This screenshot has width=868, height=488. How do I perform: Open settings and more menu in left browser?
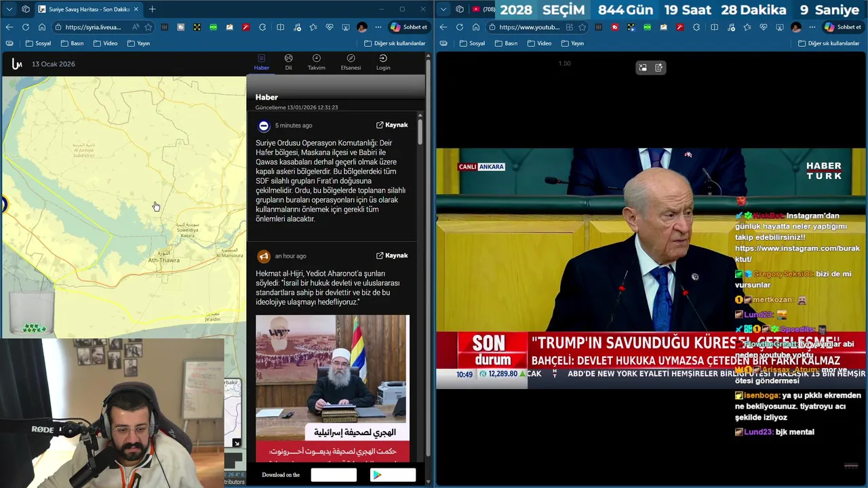click(378, 27)
